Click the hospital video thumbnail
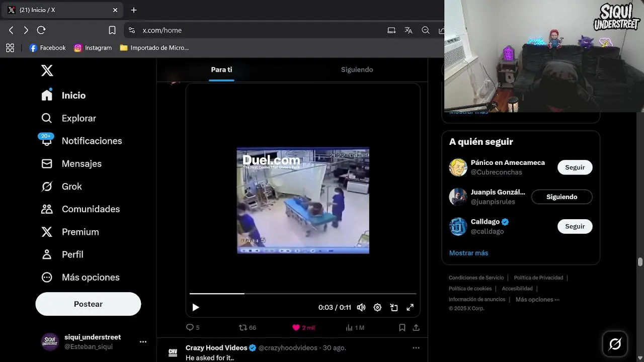Screen dimensions: 644x362 303,200
